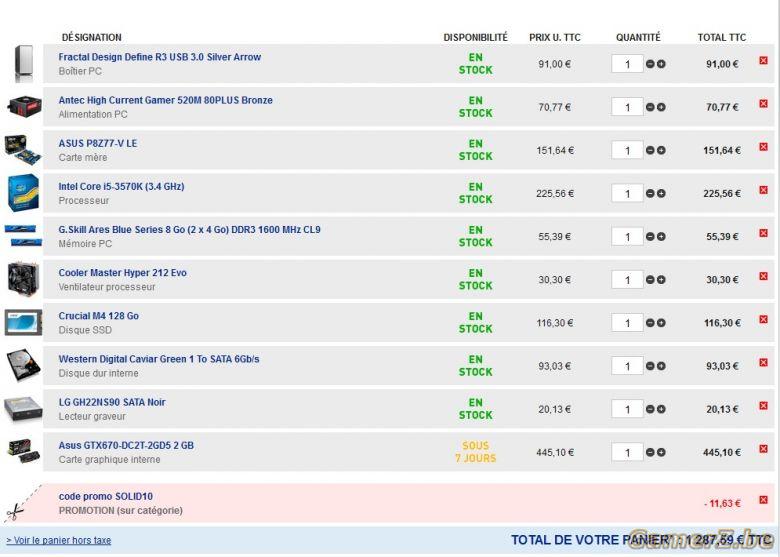
Task: Click ASUS motherboard thumbnail
Action: [x=22, y=149]
